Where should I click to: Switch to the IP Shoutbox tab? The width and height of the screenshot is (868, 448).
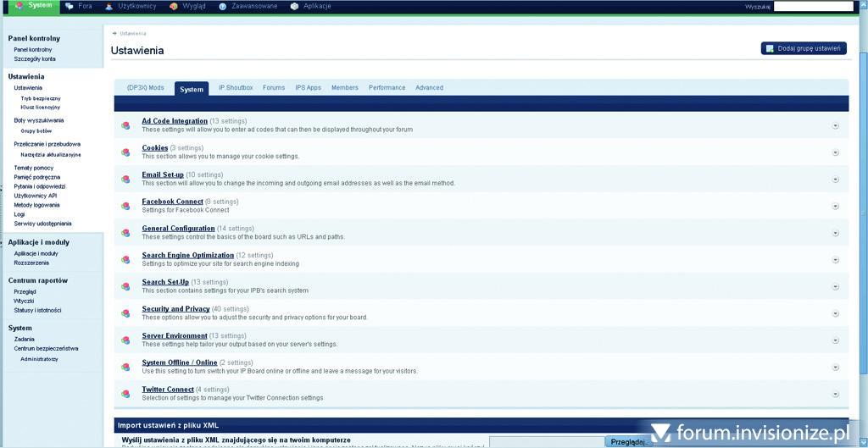pos(236,88)
